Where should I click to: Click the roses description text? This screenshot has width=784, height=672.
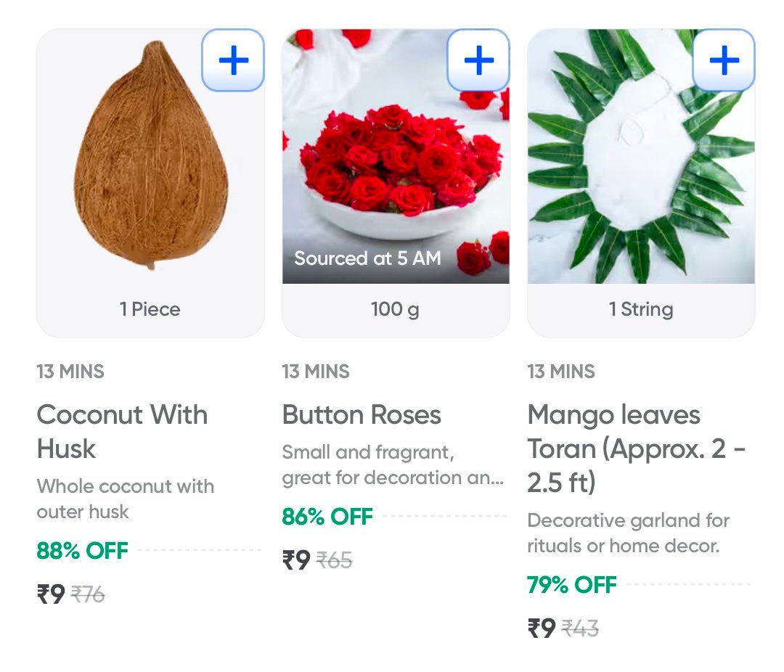(x=392, y=466)
